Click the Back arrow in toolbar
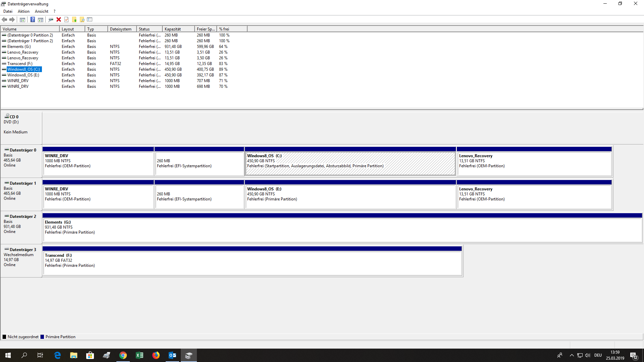 (x=4, y=19)
